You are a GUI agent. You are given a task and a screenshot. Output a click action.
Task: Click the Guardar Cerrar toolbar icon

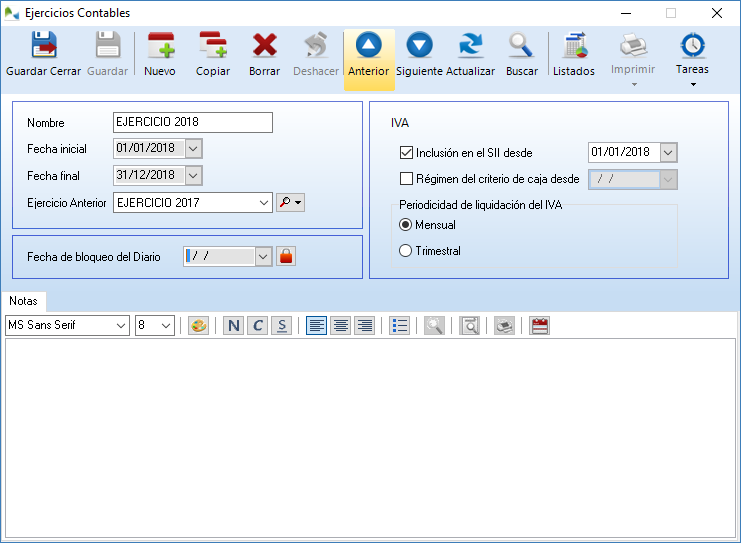pyautogui.click(x=44, y=45)
